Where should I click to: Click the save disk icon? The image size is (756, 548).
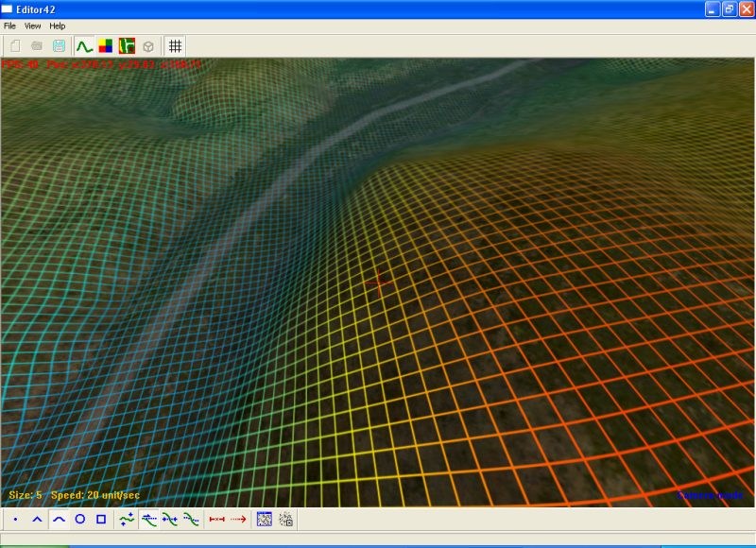59,45
